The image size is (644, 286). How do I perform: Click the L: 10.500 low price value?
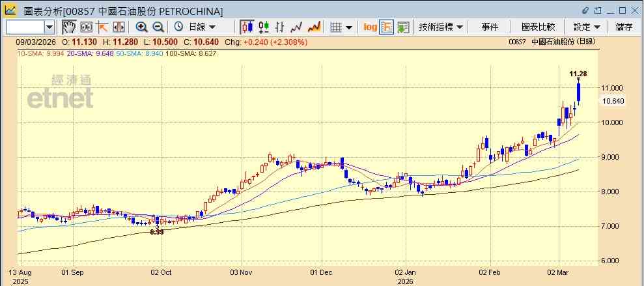tap(161, 42)
